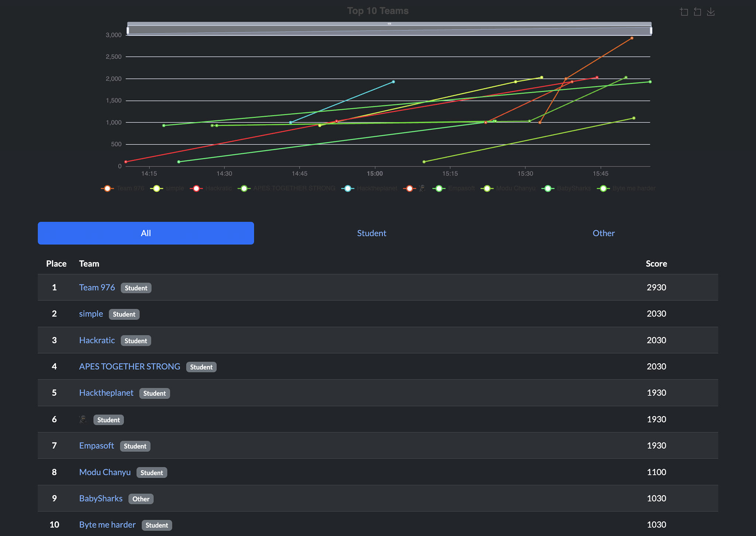Click Team 976's top data point on chart

(x=632, y=38)
